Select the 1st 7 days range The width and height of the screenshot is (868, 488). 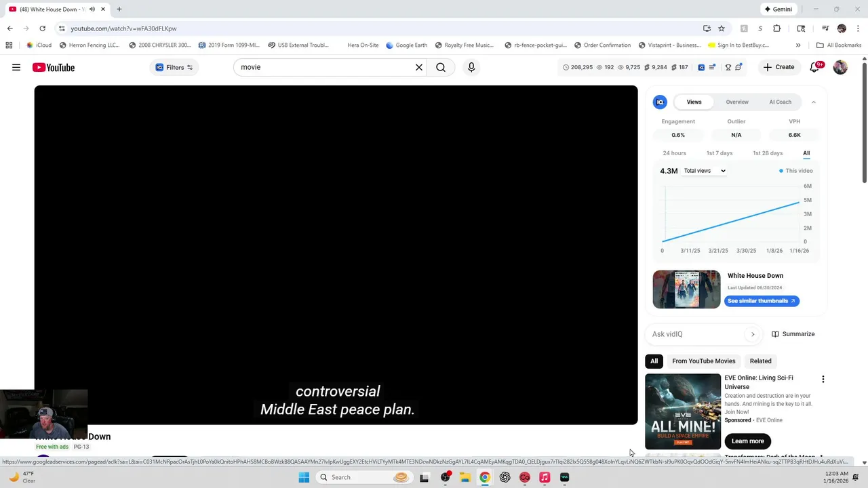(x=719, y=153)
